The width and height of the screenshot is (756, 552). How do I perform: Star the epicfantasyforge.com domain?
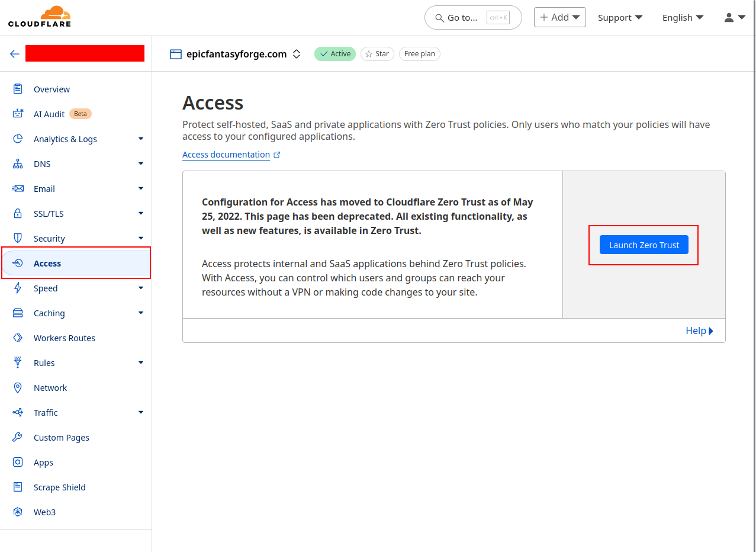[x=377, y=54]
